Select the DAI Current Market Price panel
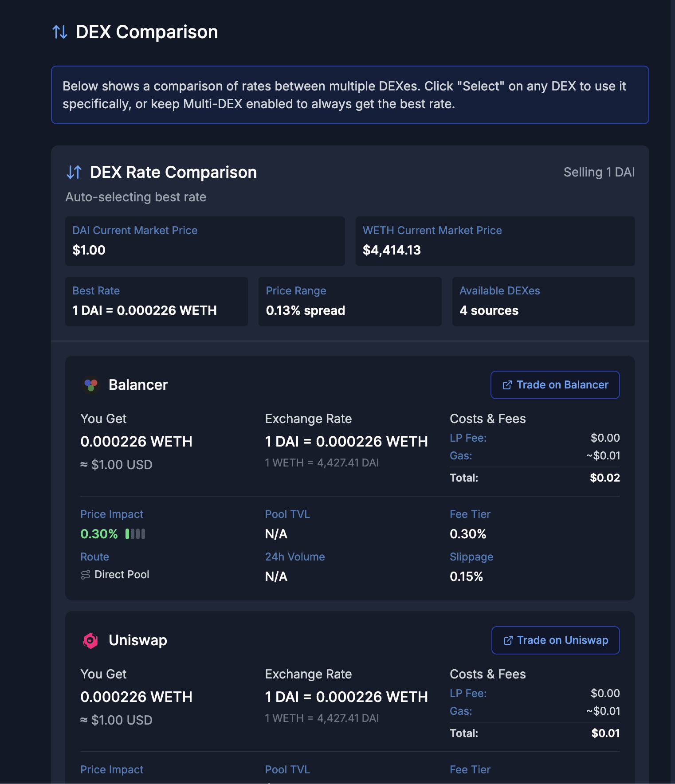Viewport: 675px width, 784px height. click(204, 241)
